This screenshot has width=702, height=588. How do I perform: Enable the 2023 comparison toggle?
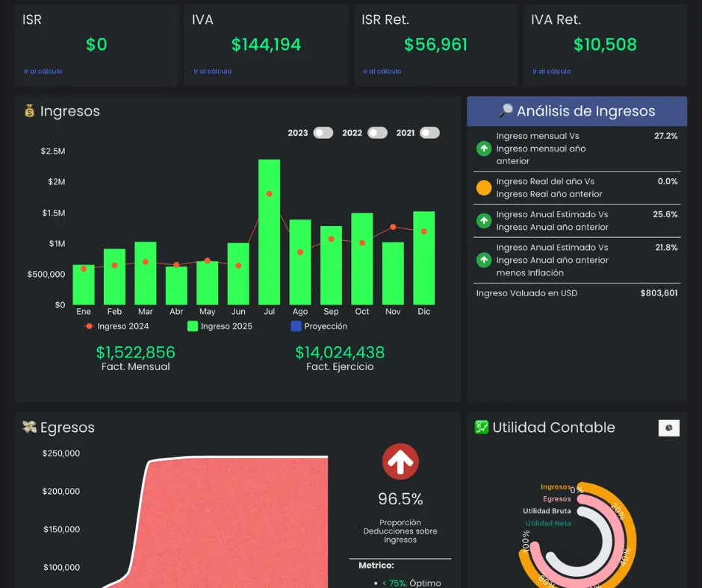323,133
